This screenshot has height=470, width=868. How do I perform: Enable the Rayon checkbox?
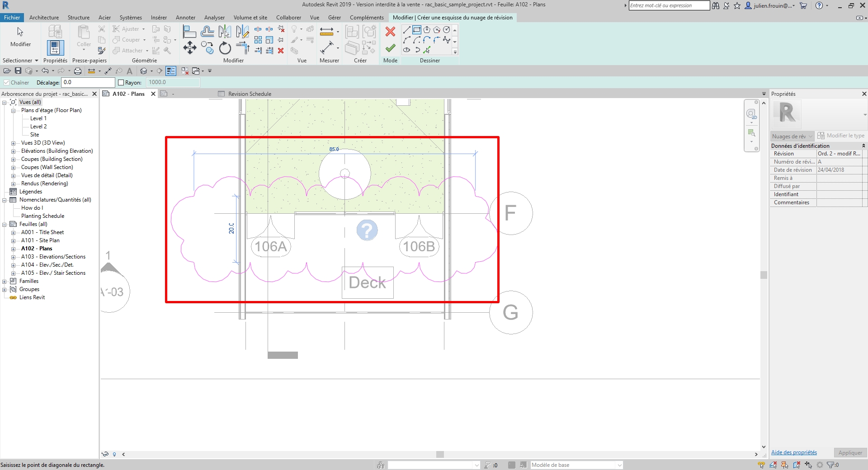(121, 83)
